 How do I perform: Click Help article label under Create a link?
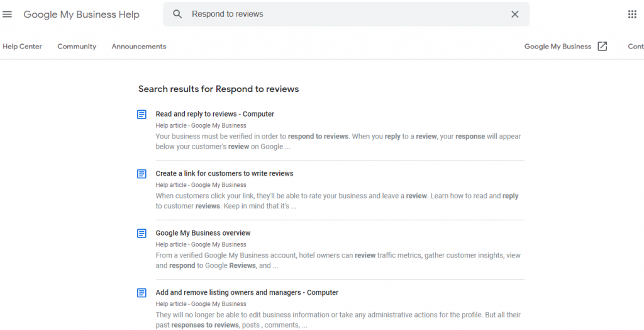click(201, 185)
